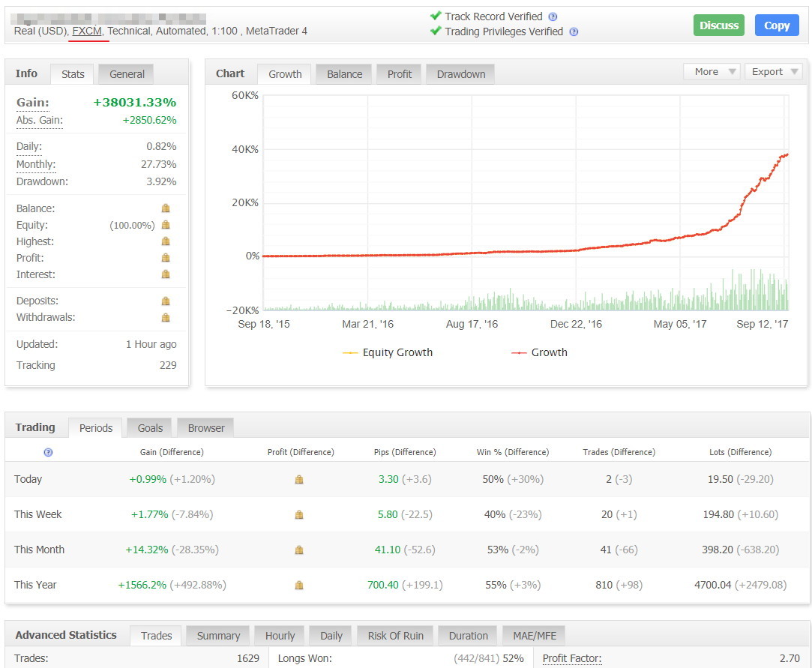Click the lock icon in Today's Profit column
Viewport: 812px width, 668px height.
point(299,479)
